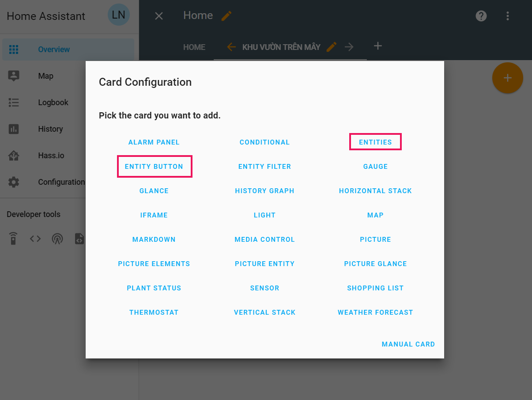Open the remote control developer tool
Image resolution: width=532 pixels, height=400 pixels.
[x=14, y=239]
